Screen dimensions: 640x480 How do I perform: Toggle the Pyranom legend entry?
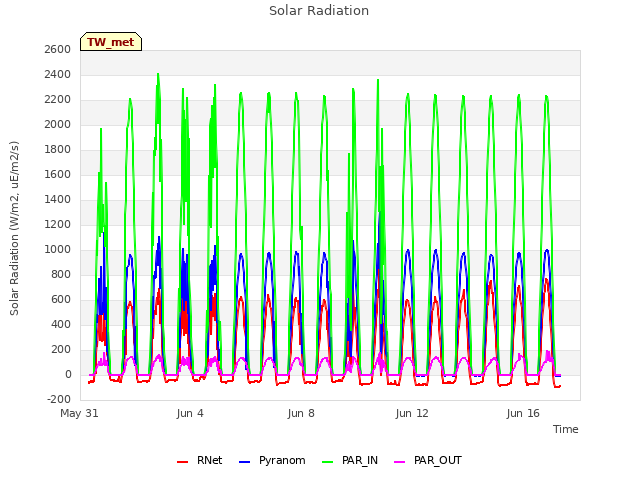272,460
